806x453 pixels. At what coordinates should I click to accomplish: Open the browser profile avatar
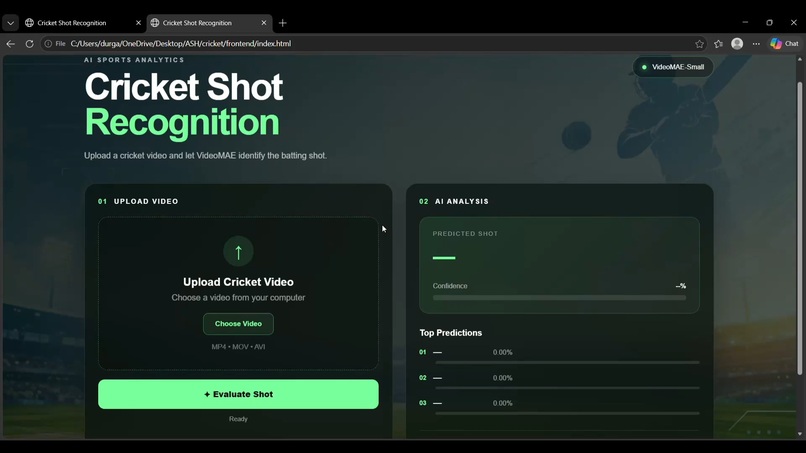737,44
